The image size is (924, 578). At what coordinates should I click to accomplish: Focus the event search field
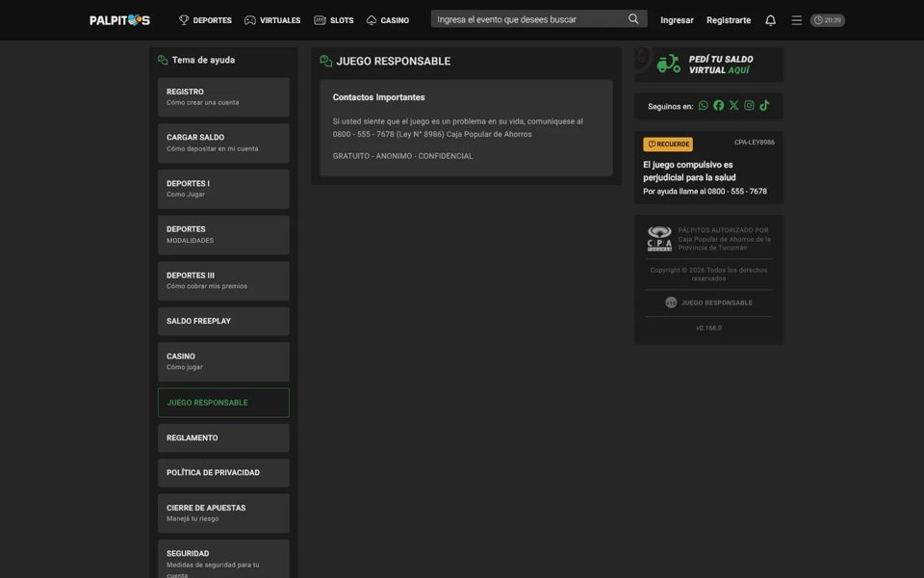[530, 19]
